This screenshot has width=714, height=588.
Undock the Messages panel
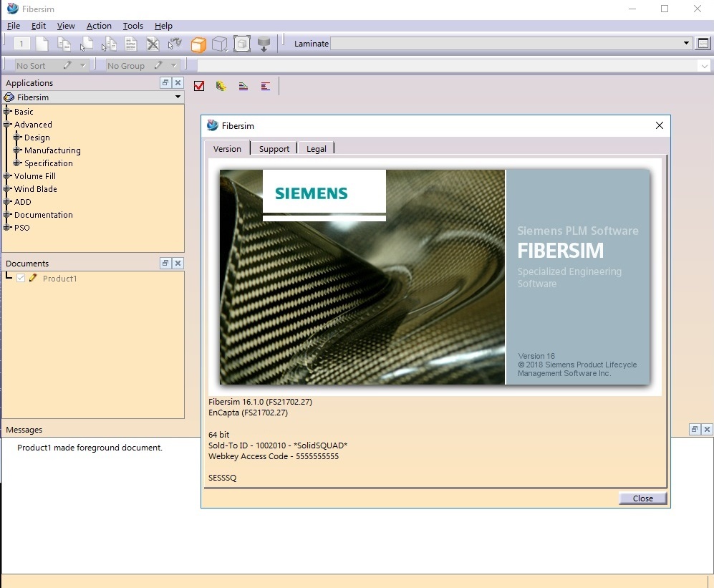(x=695, y=429)
